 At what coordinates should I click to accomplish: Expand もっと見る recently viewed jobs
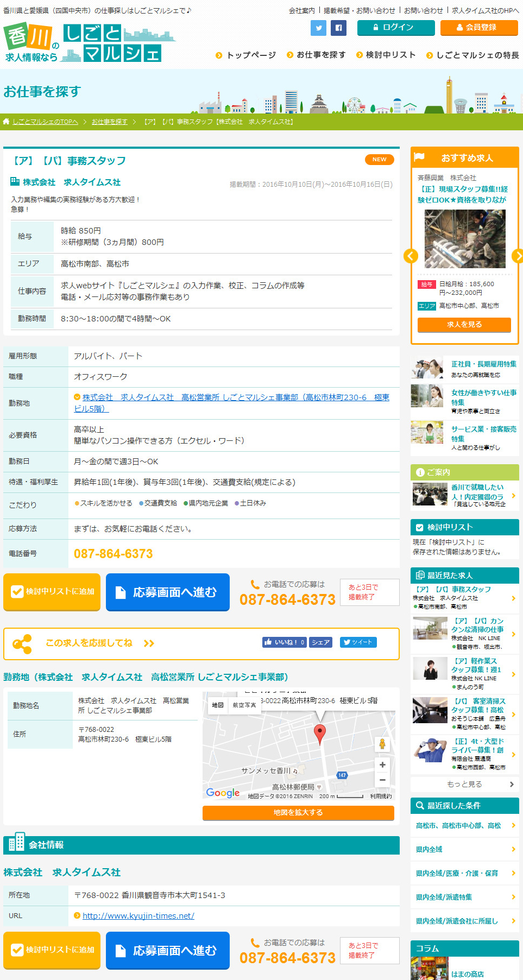pos(465,785)
